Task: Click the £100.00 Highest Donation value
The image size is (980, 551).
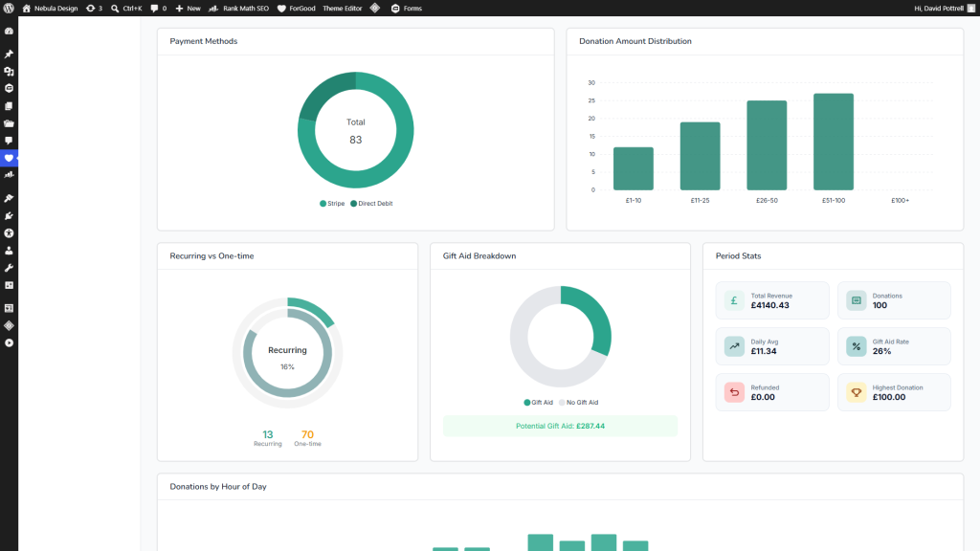Action: click(889, 397)
